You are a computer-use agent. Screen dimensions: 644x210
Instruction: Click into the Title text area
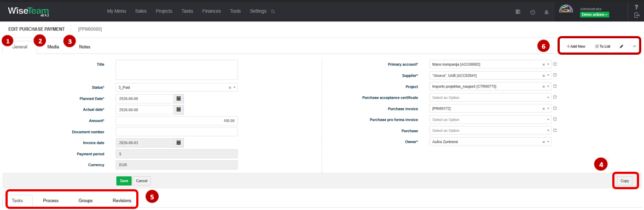(177, 70)
